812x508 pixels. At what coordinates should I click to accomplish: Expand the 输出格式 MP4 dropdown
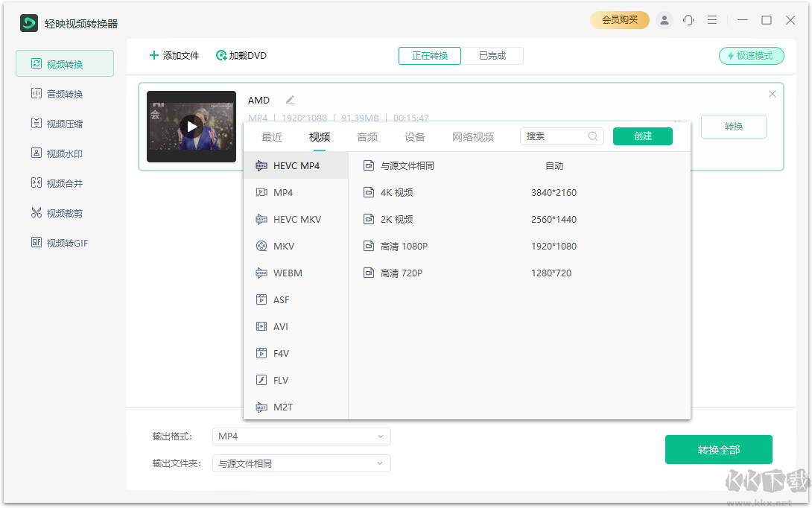[x=302, y=436]
